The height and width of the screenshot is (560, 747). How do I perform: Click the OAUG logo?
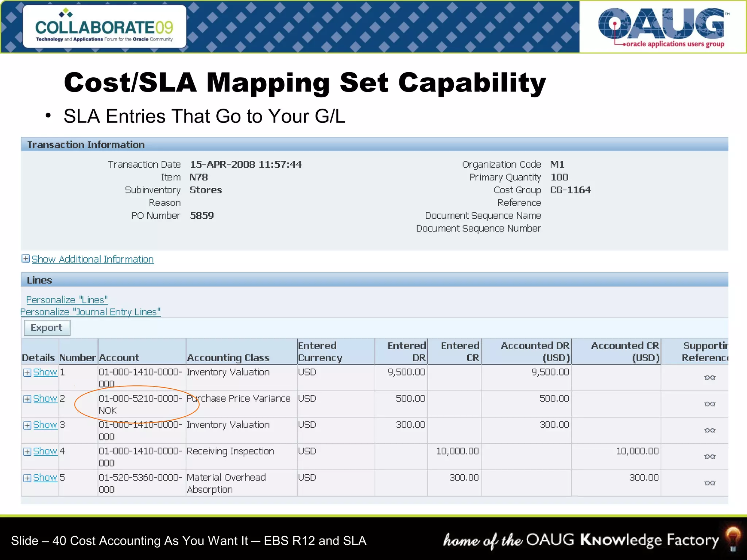click(663, 28)
